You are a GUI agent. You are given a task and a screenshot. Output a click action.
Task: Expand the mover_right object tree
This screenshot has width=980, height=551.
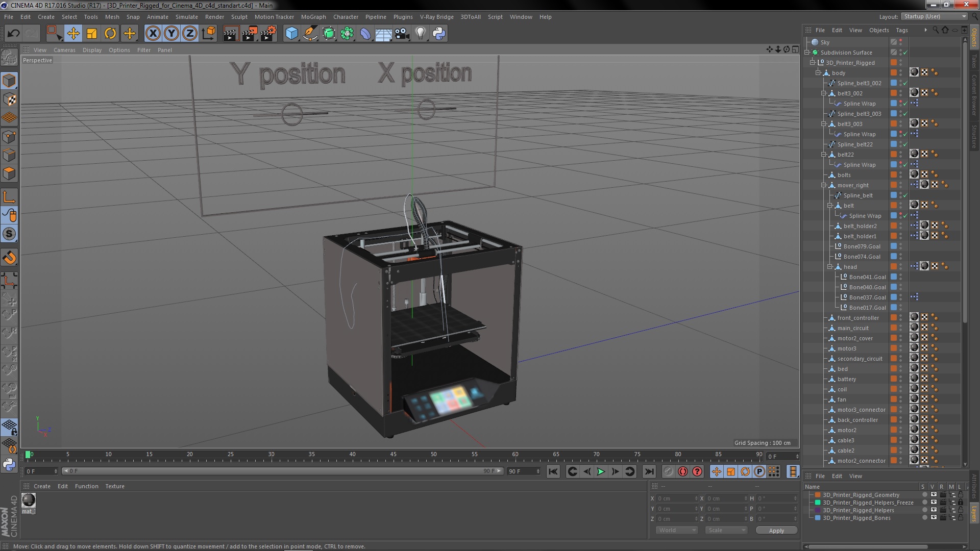click(823, 185)
